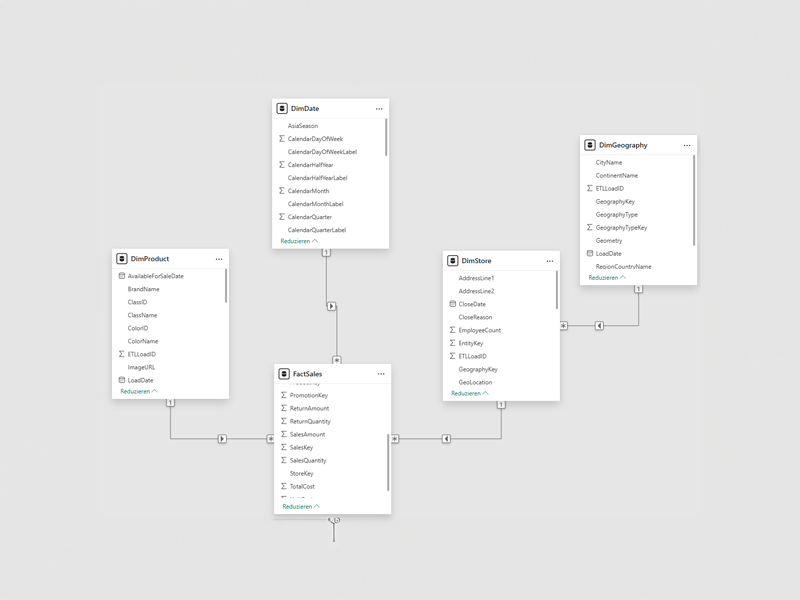This screenshot has height=600, width=800.
Task: Click the FactSales table header icon
Action: click(284, 374)
